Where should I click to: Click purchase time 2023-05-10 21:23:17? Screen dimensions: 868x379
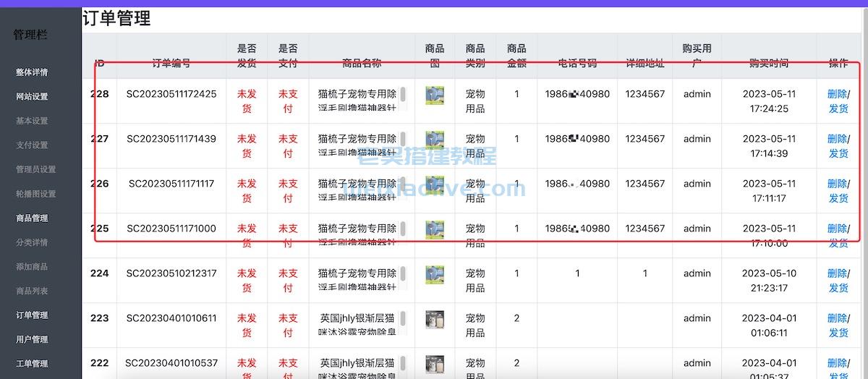point(769,281)
